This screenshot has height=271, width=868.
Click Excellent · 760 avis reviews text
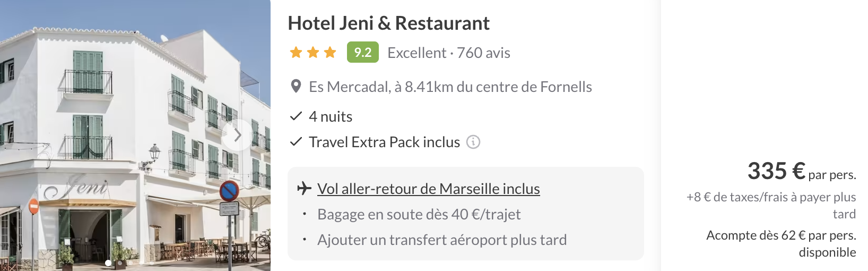(449, 53)
